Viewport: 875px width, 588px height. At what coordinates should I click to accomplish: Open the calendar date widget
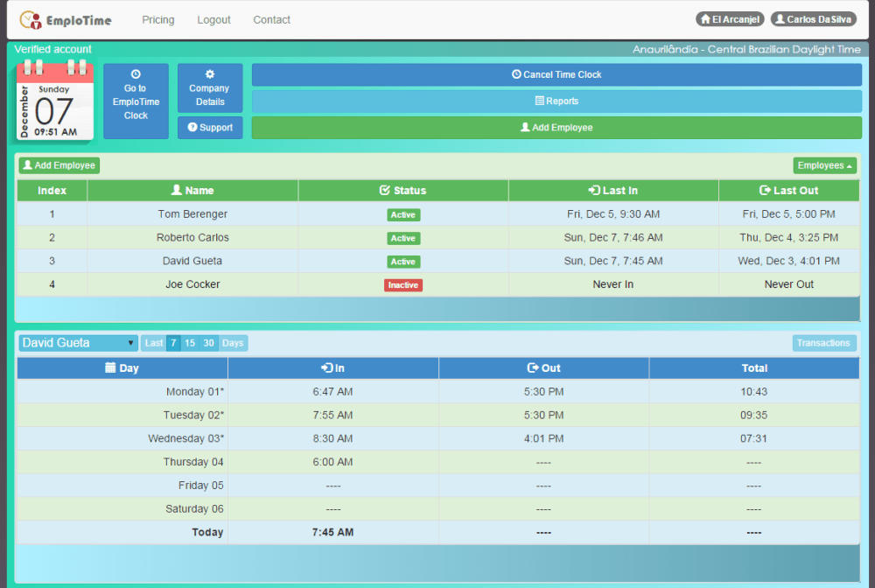tap(54, 101)
